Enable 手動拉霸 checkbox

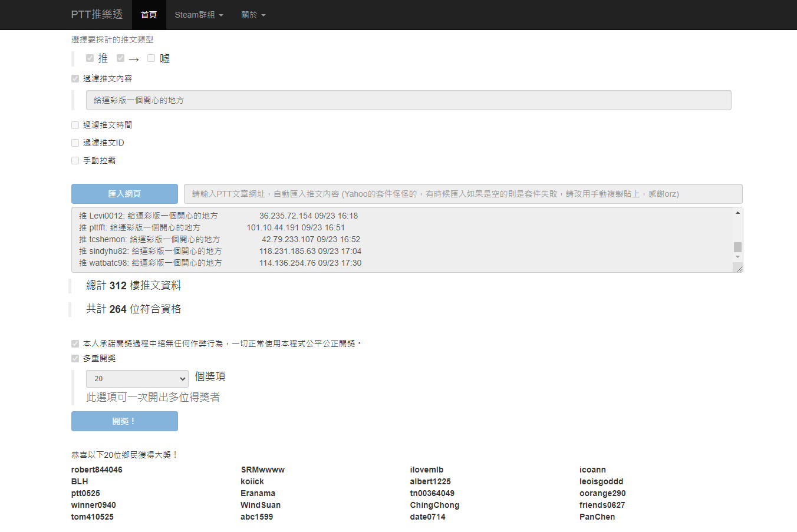click(75, 160)
